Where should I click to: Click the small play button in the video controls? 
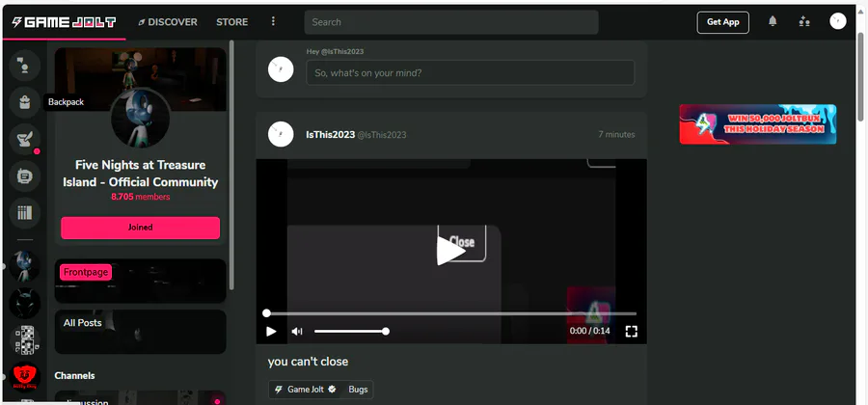pos(271,332)
